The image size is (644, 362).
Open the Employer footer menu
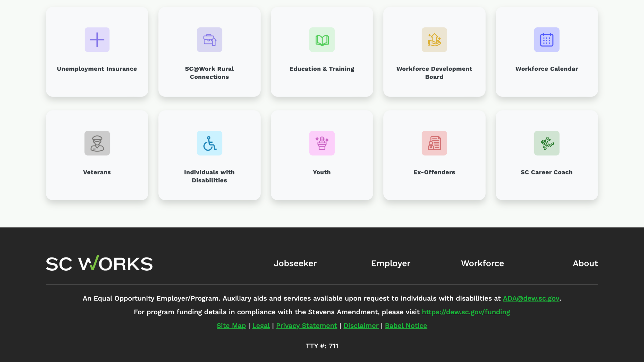tap(391, 263)
